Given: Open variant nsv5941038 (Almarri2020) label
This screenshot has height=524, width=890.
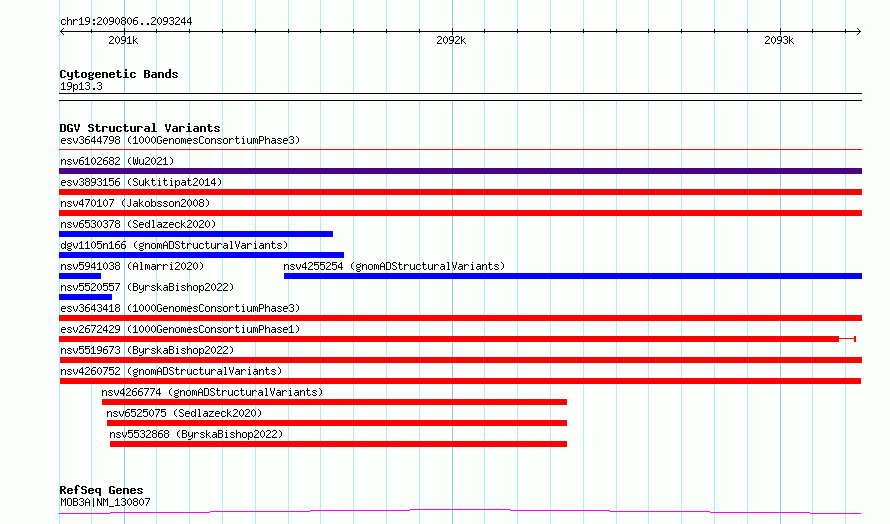Looking at the screenshot, I should pyautogui.click(x=132, y=266).
